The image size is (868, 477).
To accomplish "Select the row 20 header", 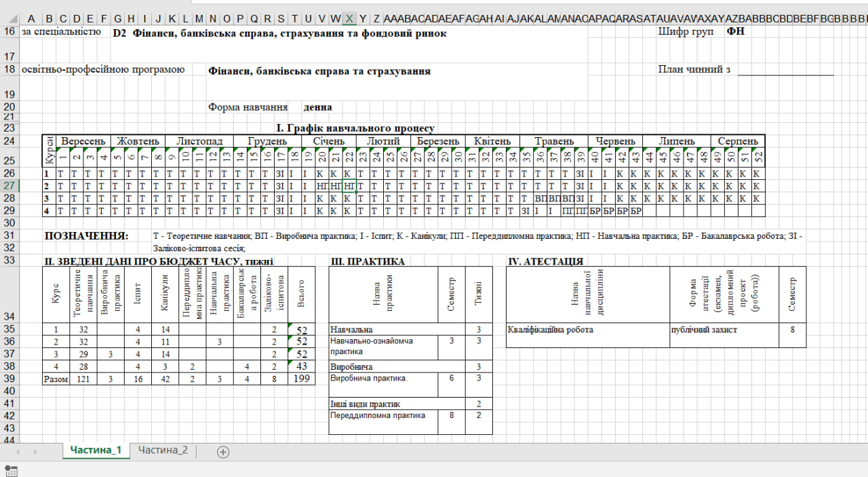I will (x=9, y=107).
